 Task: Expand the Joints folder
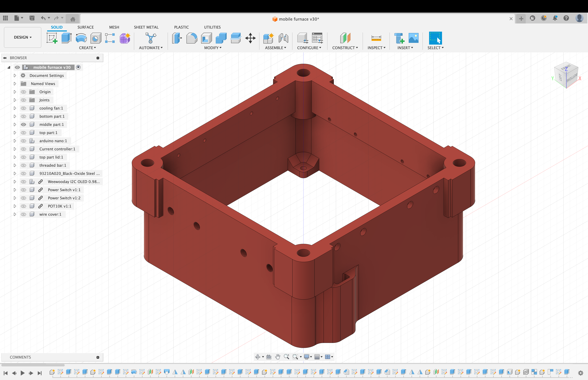[x=15, y=100]
